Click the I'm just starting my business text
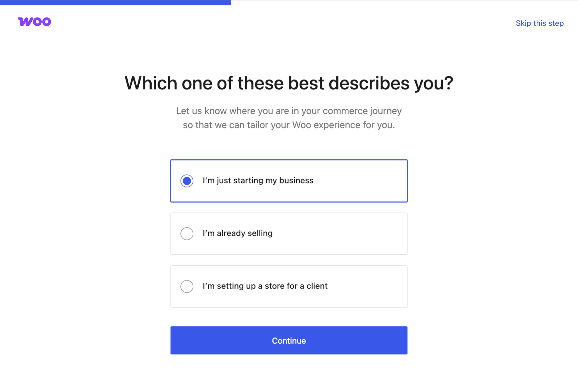The image size is (578, 392). click(x=258, y=180)
